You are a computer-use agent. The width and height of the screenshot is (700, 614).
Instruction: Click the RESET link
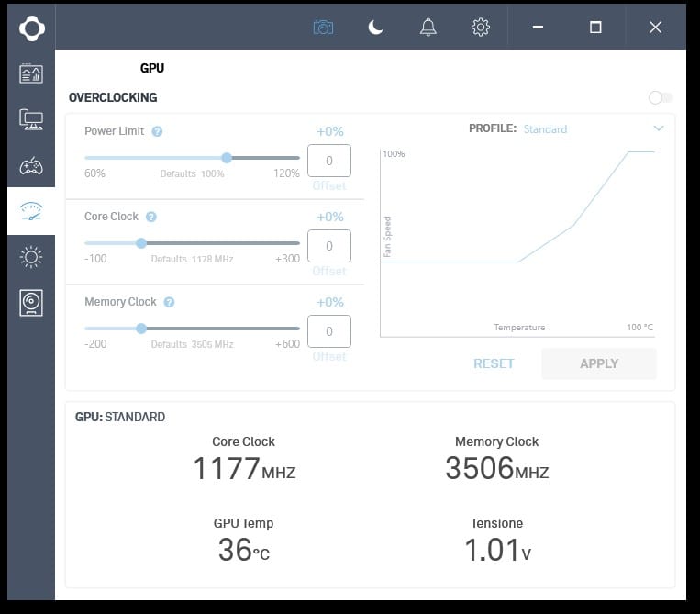pos(494,363)
